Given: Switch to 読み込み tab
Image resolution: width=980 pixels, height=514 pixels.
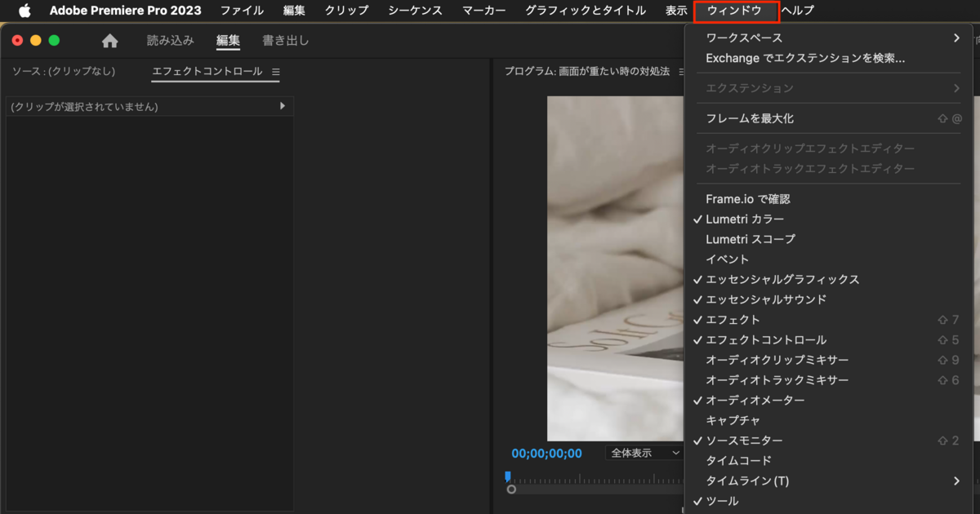Looking at the screenshot, I should coord(170,41).
